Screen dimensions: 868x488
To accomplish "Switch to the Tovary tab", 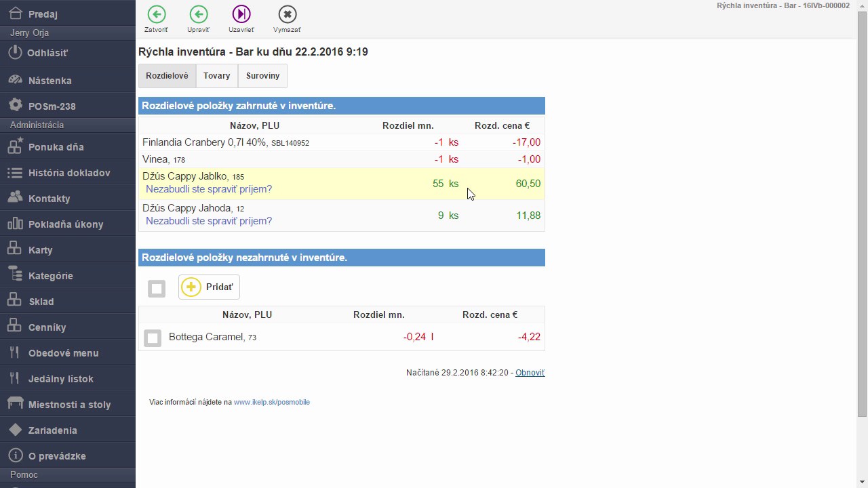I will pos(217,76).
